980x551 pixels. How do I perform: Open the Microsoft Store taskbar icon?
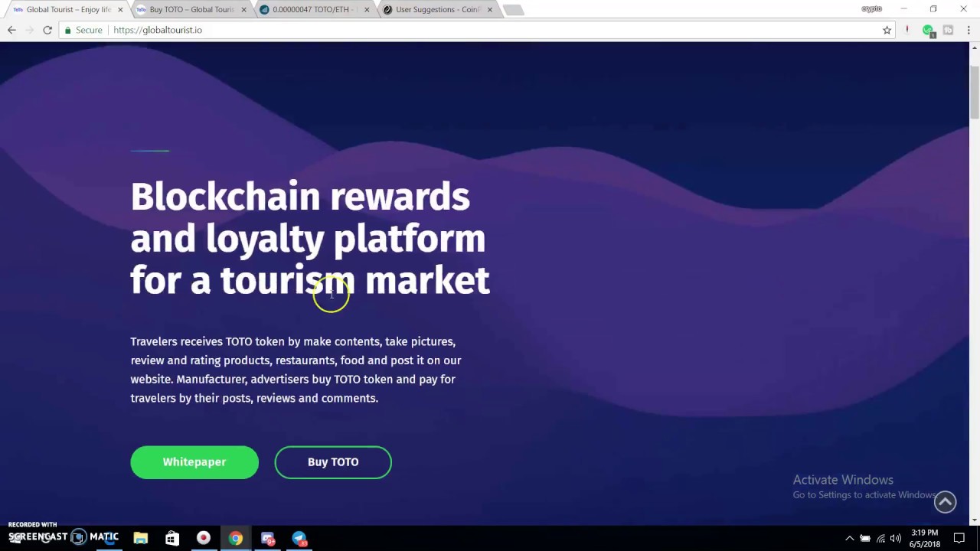[171, 538]
